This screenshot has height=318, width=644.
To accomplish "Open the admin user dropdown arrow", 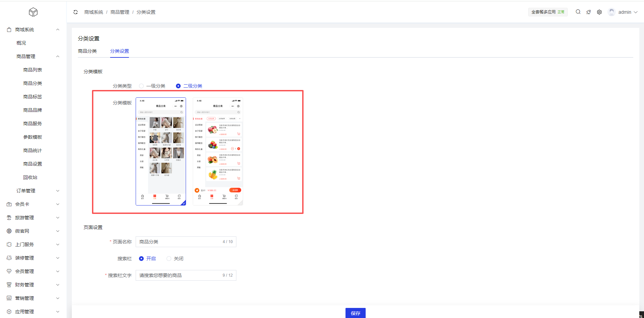I will [x=636, y=12].
